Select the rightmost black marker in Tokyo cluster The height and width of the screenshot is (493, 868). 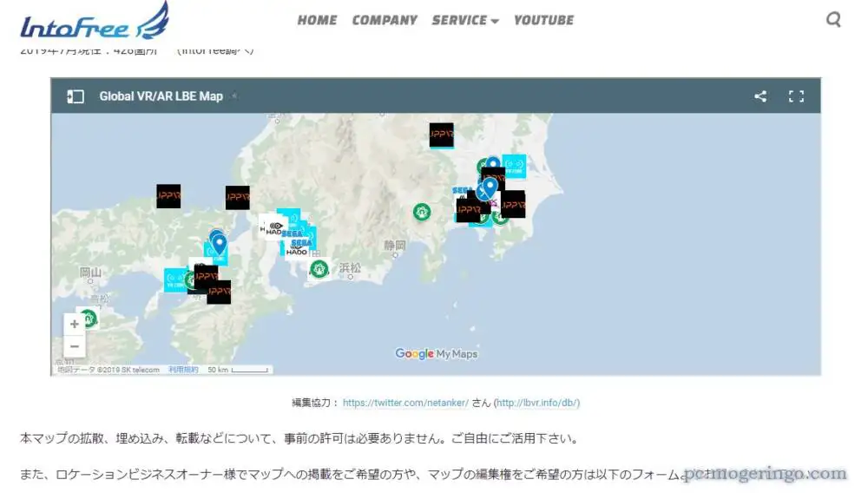coord(513,205)
